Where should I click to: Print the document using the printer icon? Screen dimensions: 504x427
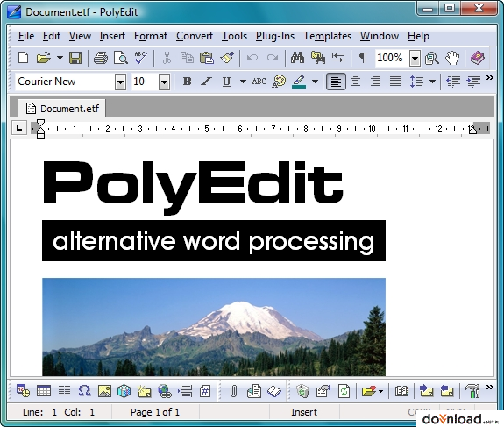(101, 58)
